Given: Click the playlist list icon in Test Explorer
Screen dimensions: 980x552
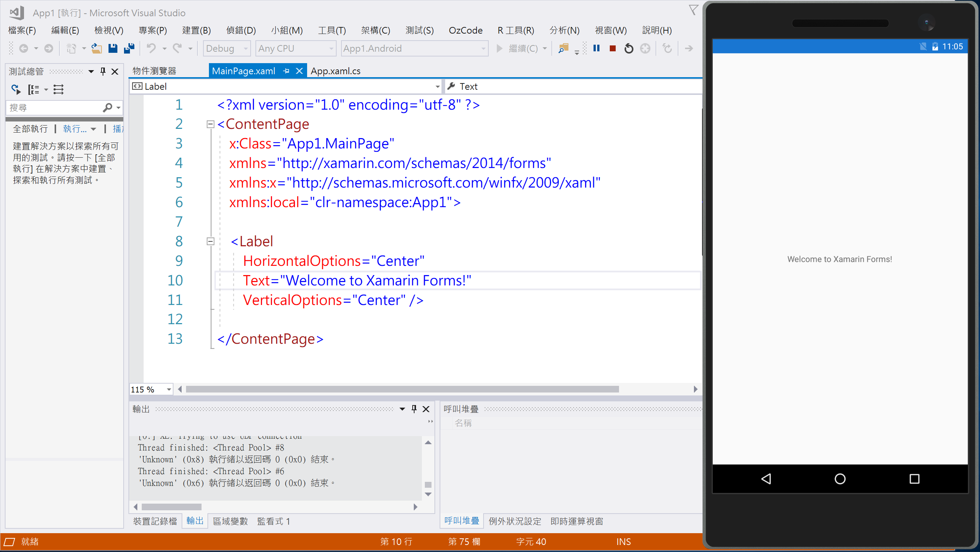Looking at the screenshot, I should click(58, 89).
